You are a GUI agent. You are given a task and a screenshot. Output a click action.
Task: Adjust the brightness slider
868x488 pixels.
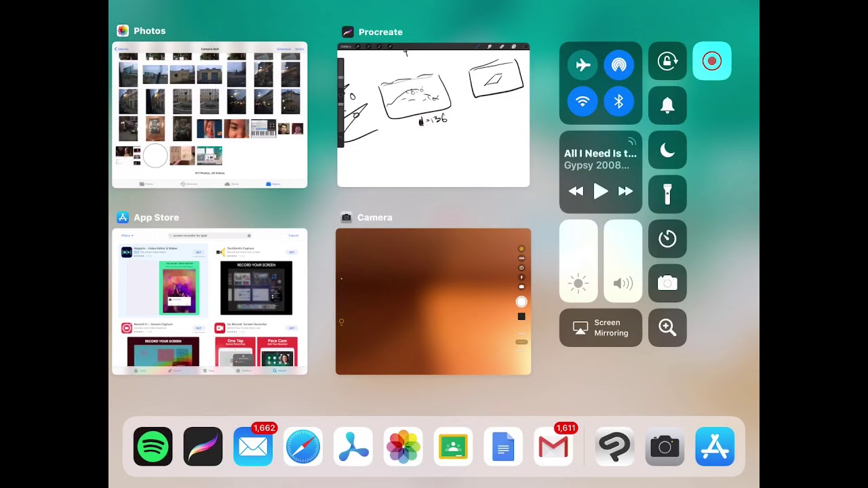[x=578, y=261]
